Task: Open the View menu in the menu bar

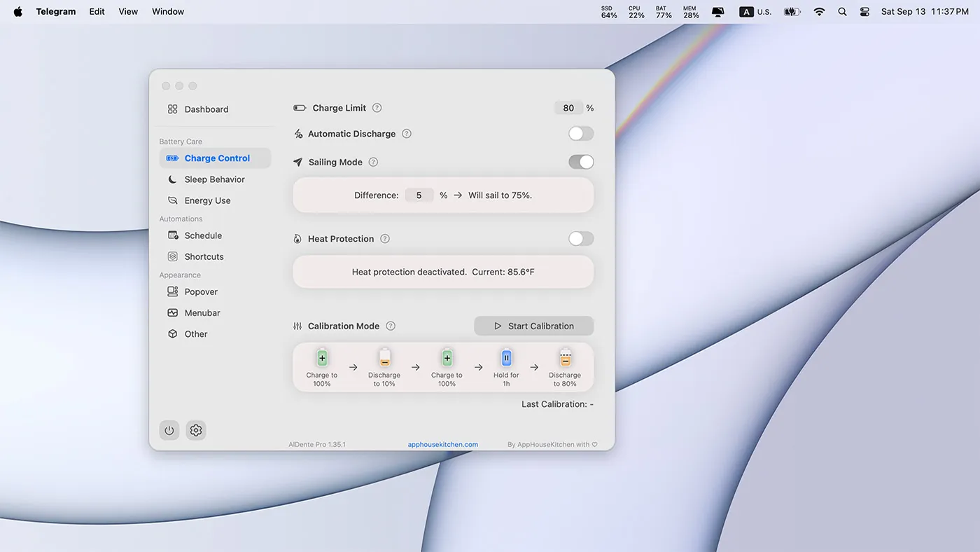Action: (128, 12)
